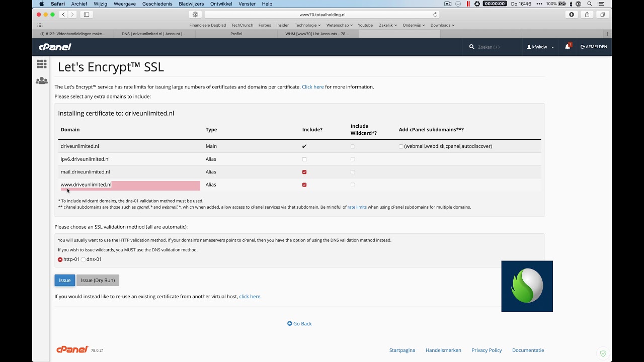The image size is (644, 362).
Task: Click the blue Issue button
Action: (65, 280)
